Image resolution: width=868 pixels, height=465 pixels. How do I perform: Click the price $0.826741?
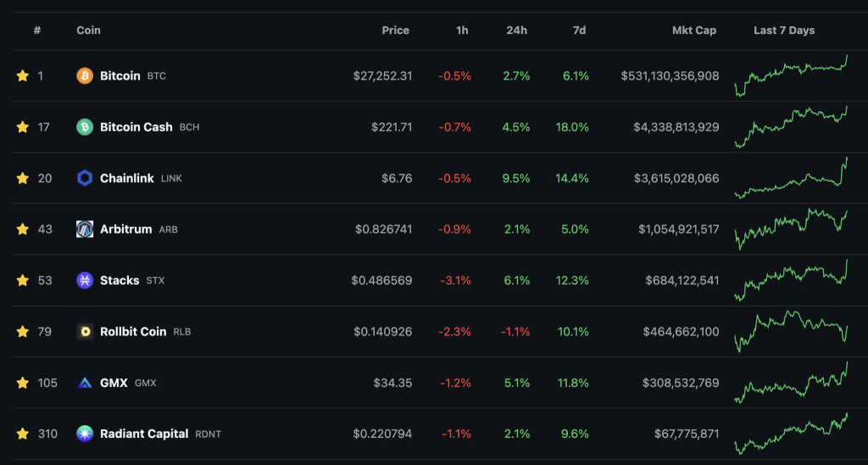pos(384,229)
